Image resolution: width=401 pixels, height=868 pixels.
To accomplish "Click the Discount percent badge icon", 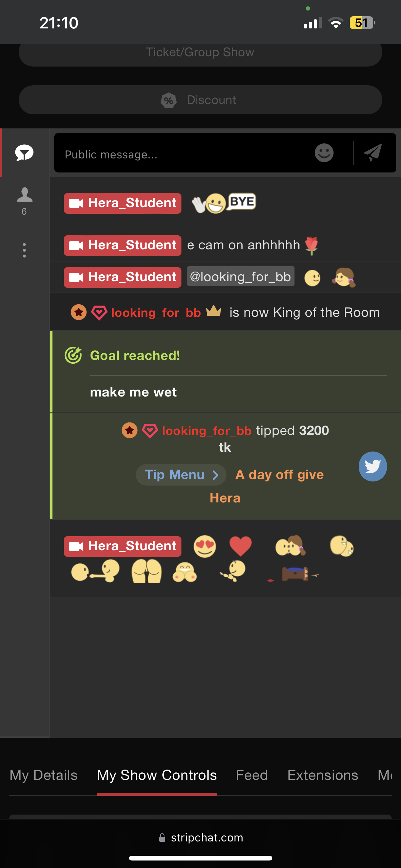I will click(x=169, y=100).
